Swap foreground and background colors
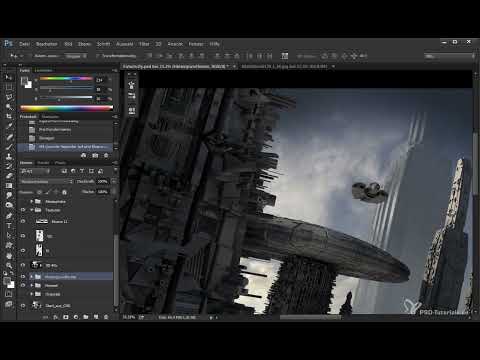 tap(12, 274)
